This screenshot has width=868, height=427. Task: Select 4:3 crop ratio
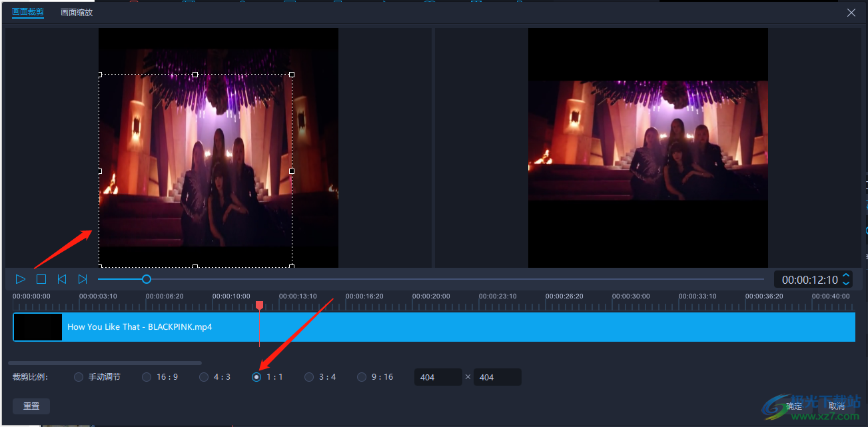pyautogui.click(x=215, y=377)
